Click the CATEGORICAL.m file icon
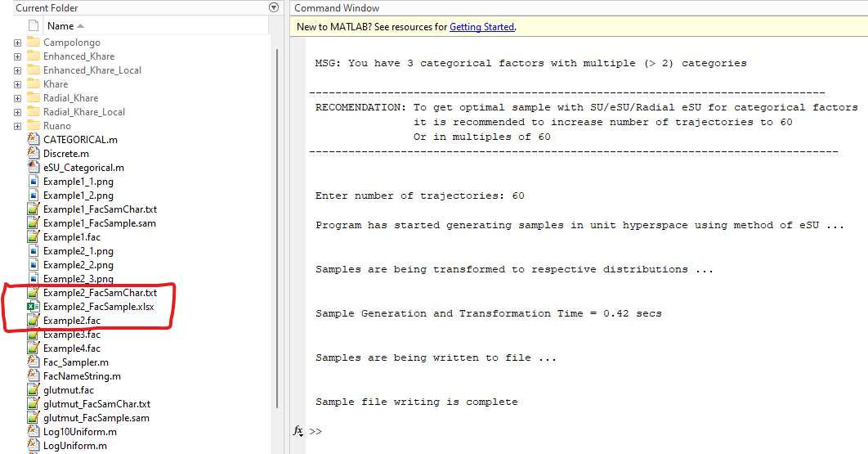 pos(33,139)
